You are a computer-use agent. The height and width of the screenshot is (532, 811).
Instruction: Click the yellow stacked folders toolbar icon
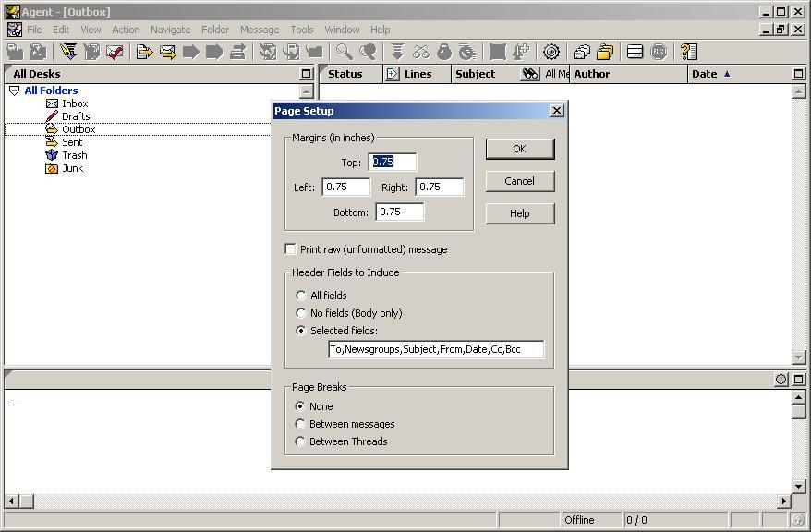coord(605,52)
